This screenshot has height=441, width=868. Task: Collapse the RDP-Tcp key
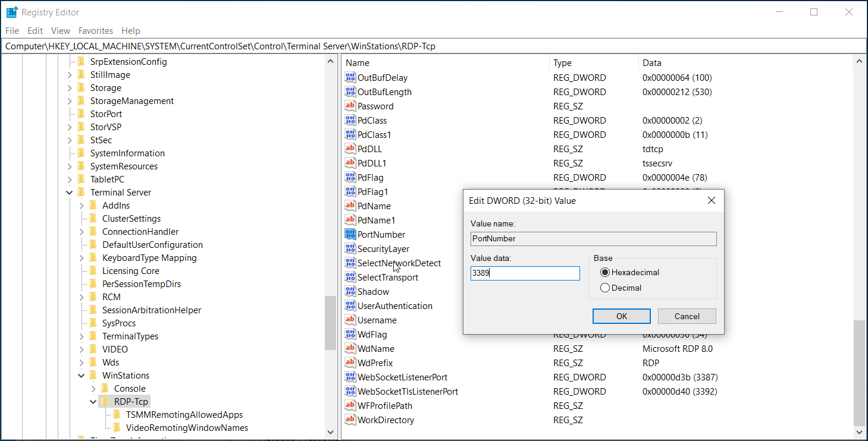click(93, 402)
